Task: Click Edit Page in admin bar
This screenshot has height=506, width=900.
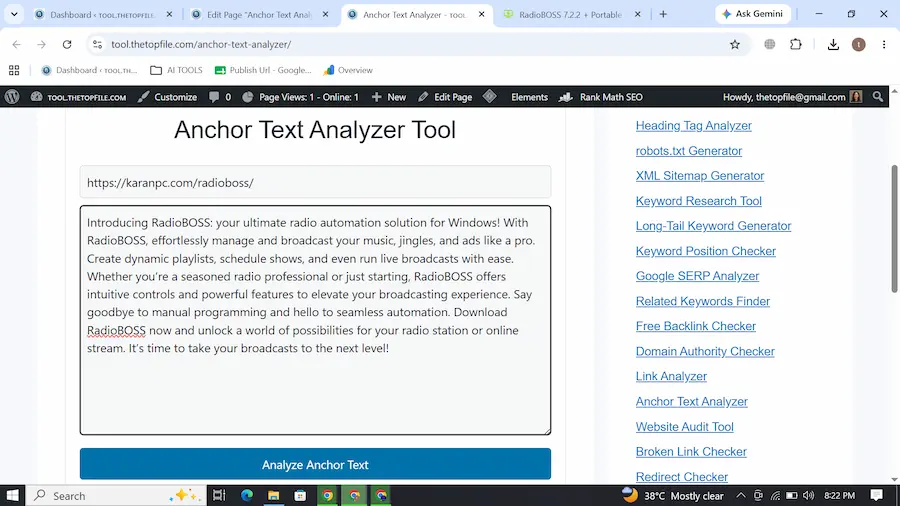Action: click(x=445, y=97)
